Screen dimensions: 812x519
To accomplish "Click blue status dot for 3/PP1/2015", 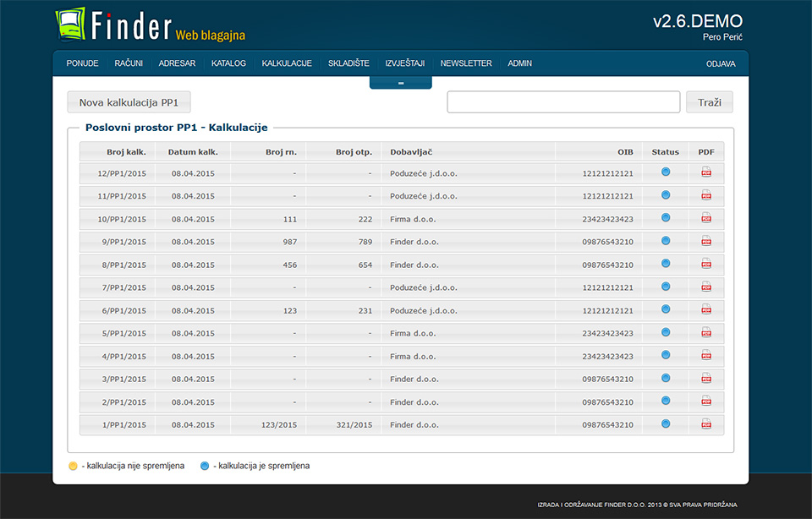I will [666, 378].
